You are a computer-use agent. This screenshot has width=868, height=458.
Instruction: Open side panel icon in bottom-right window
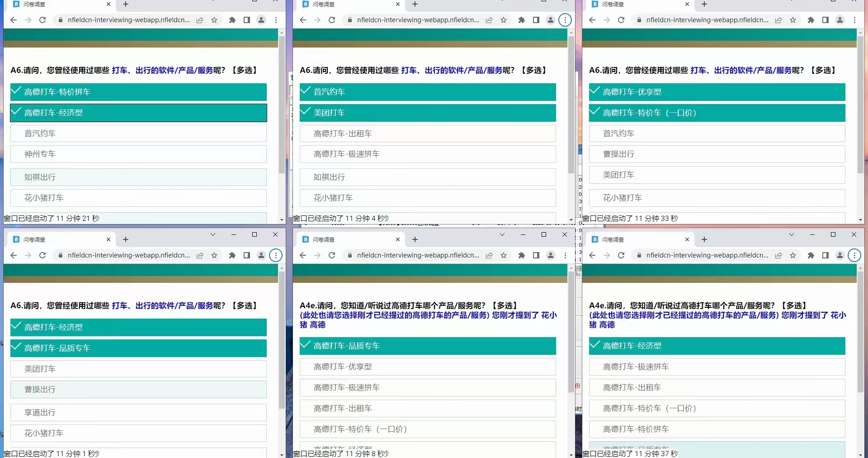pos(826,255)
